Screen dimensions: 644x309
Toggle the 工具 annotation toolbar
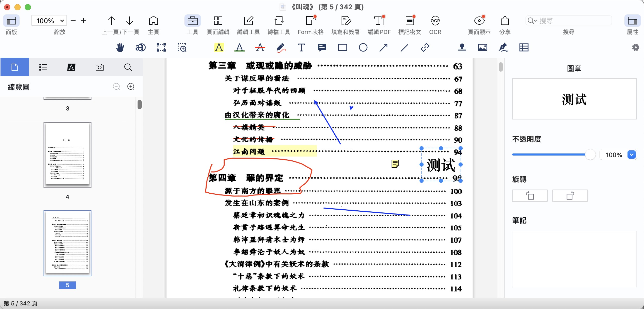pos(192,21)
